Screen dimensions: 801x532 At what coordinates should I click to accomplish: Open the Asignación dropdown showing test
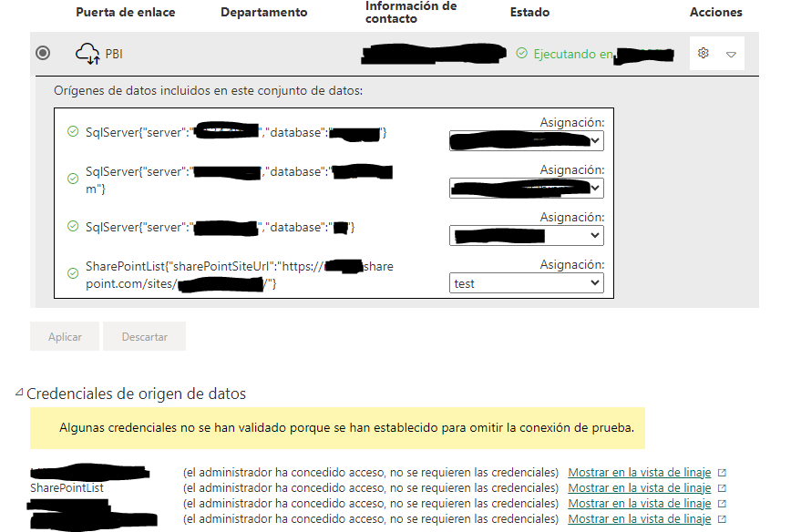[x=526, y=283]
